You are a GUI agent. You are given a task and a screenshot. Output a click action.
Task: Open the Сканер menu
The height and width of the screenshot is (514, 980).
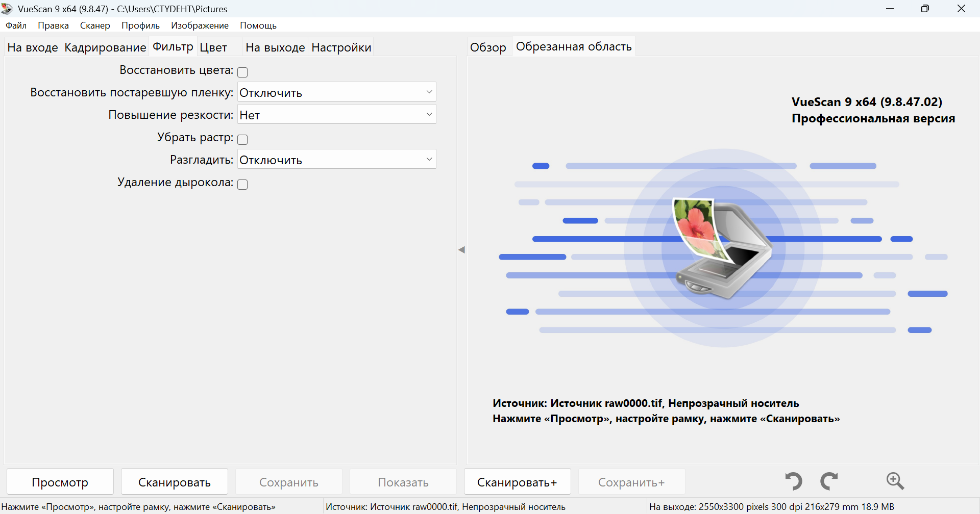[x=95, y=25]
